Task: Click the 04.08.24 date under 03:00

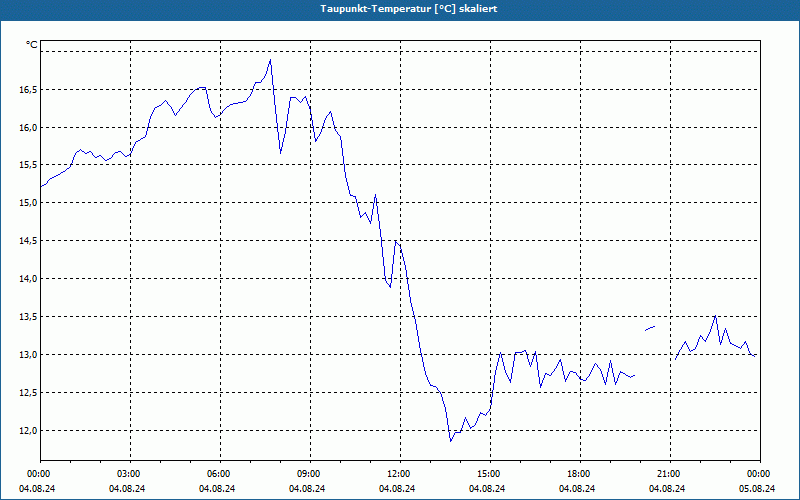Action: click(127, 489)
